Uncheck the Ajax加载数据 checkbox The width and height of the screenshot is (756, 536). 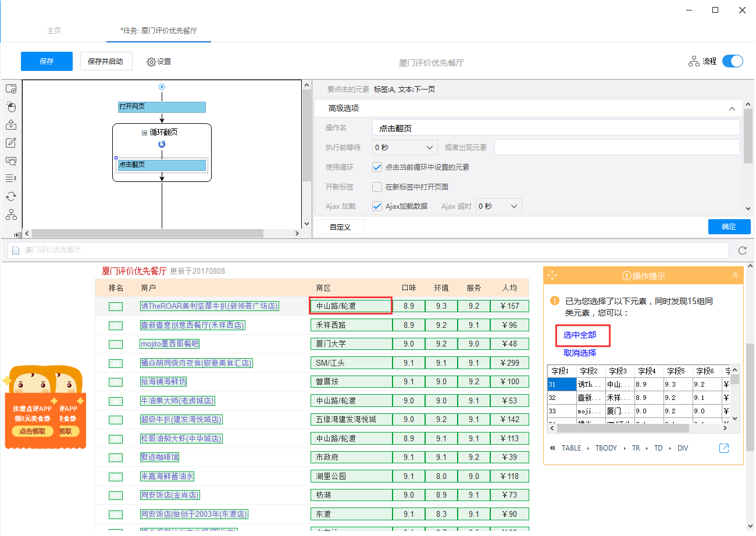377,206
